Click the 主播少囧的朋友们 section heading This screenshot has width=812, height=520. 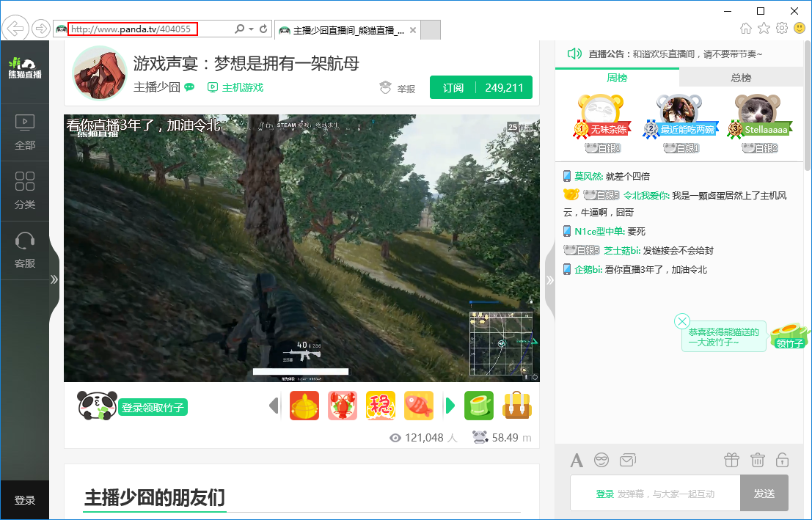(x=154, y=497)
